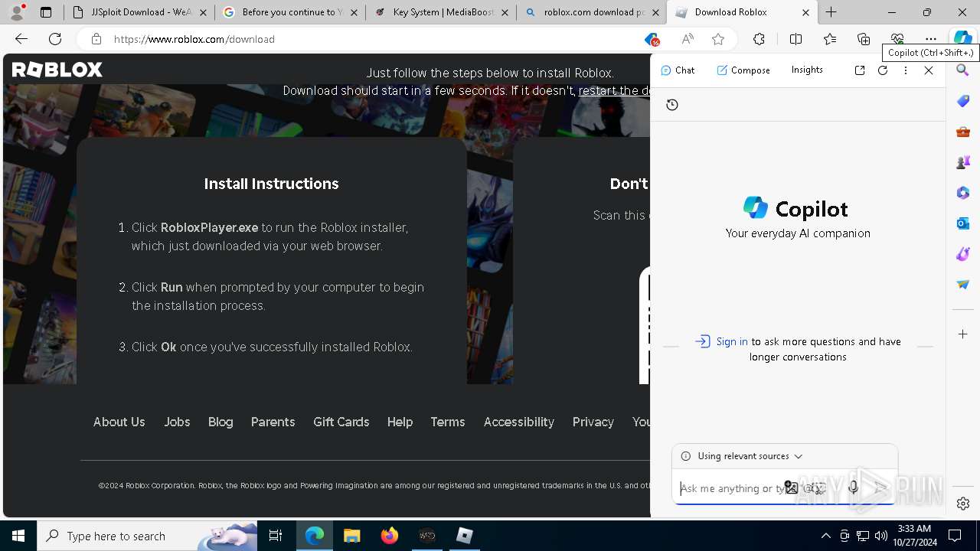Add this page to favorites star

pos(718,39)
